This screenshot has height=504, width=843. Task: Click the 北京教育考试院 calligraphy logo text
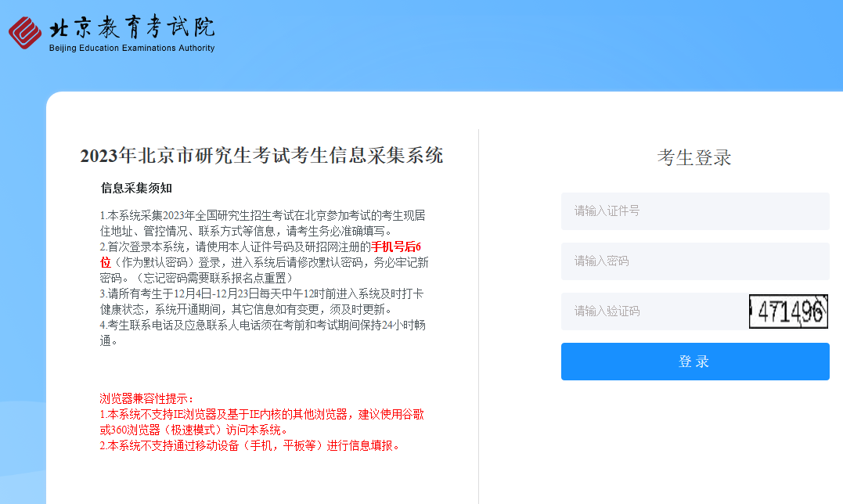pyautogui.click(x=131, y=27)
